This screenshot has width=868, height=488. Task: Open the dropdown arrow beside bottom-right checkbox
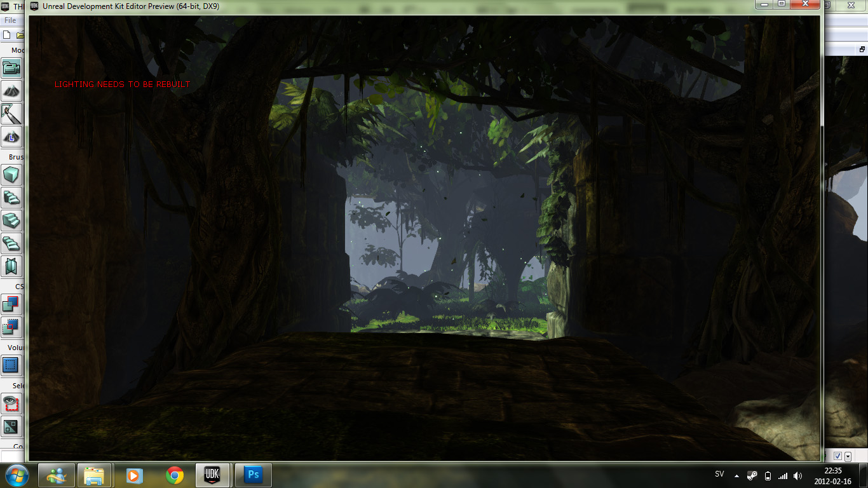click(x=848, y=456)
